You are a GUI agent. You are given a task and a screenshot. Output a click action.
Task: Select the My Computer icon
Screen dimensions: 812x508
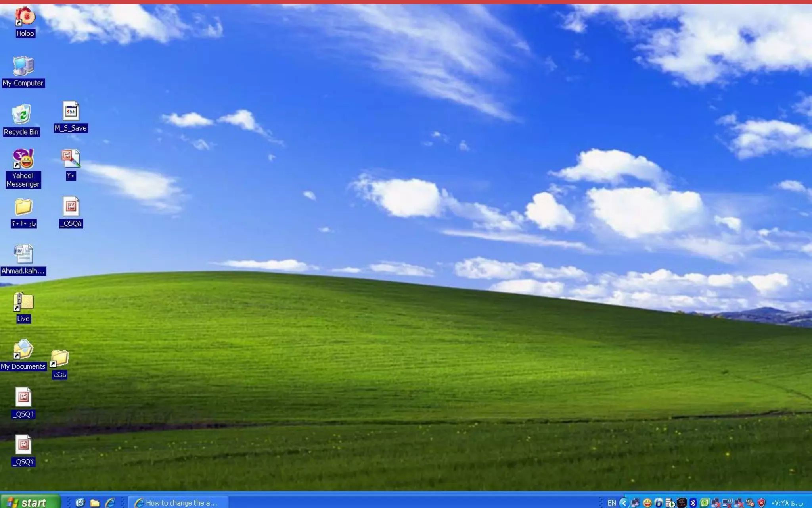tap(23, 66)
